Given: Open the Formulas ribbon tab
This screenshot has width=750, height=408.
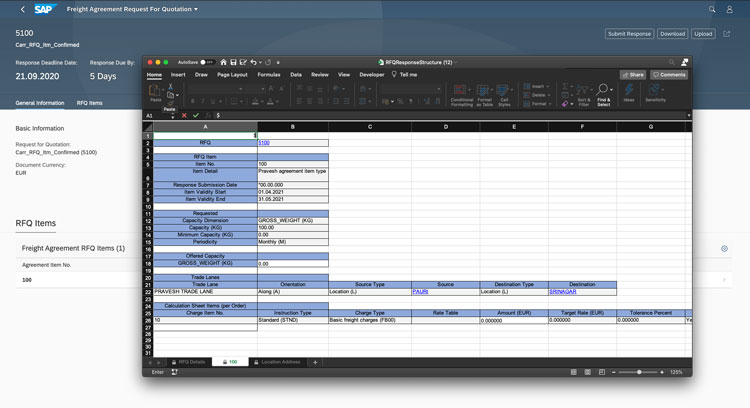Looking at the screenshot, I should 268,74.
